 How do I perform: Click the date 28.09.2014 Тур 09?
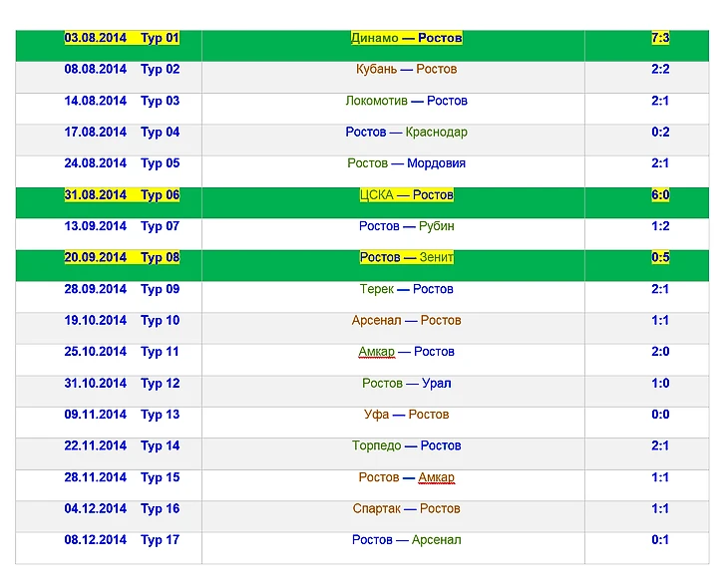click(x=122, y=289)
